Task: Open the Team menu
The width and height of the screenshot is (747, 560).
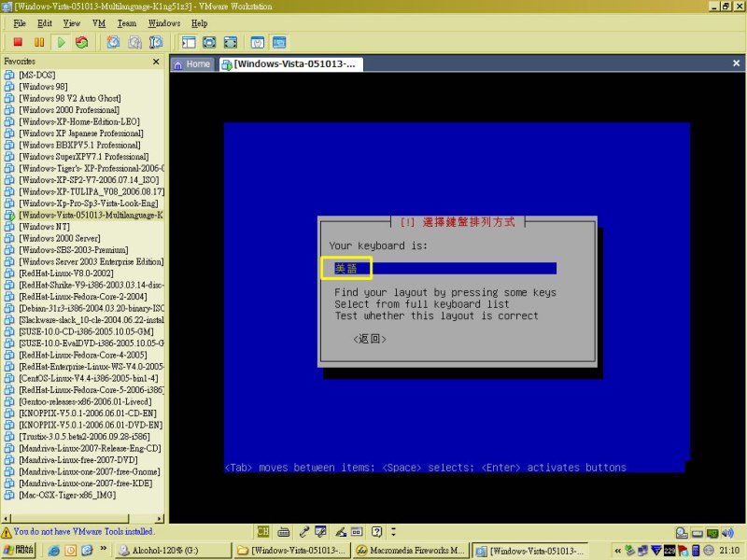Action: pyautogui.click(x=127, y=22)
